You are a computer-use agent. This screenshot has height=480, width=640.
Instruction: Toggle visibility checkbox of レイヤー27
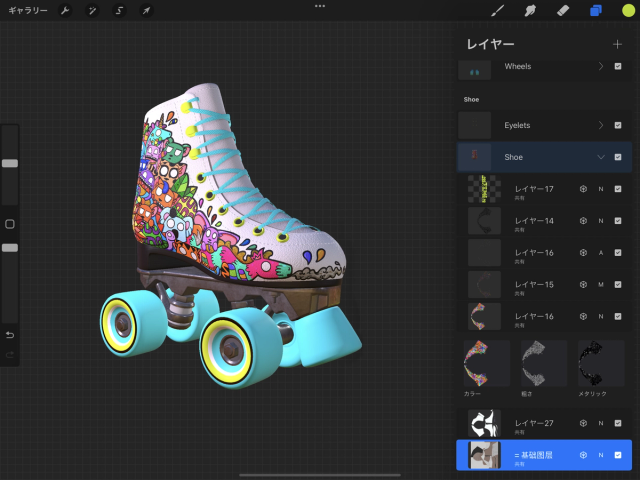click(x=617, y=423)
